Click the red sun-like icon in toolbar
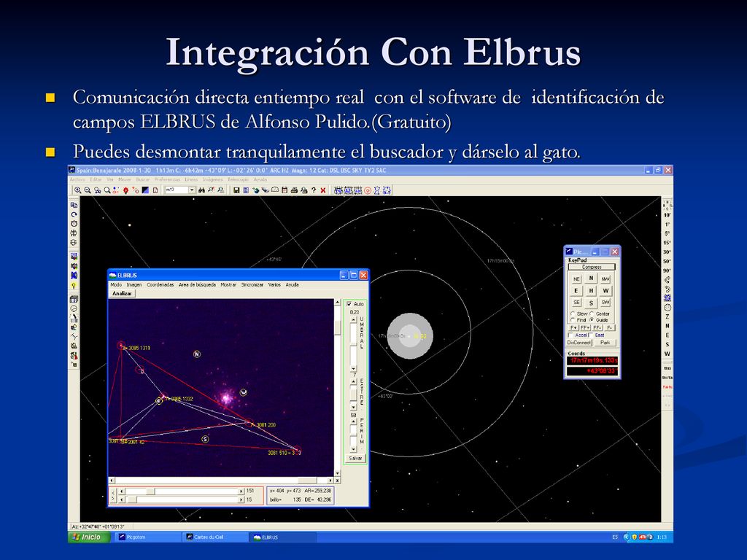The height and width of the screenshot is (560, 747). click(125, 190)
